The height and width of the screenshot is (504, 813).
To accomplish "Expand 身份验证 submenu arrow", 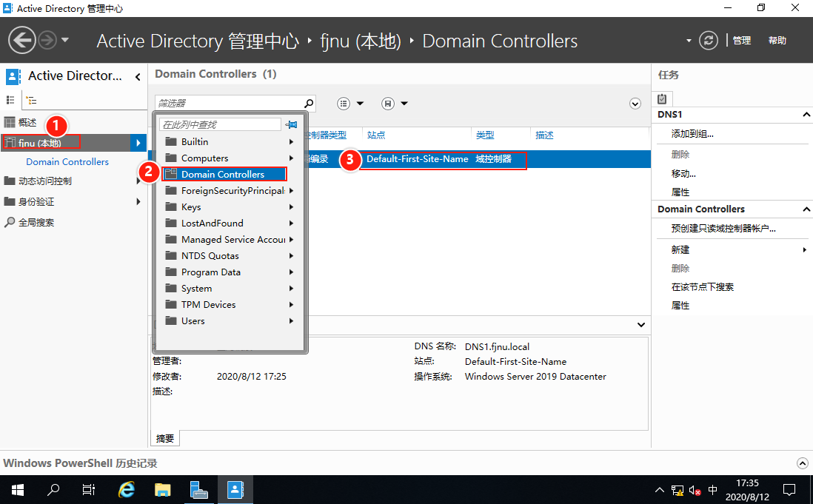I will (138, 201).
